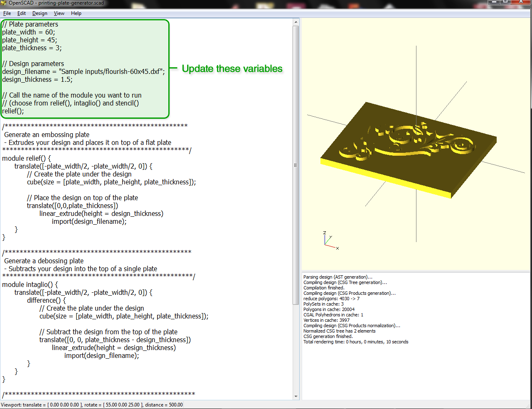This screenshot has height=409, width=532.
Task: Click console line 'Total rendering time'
Action: pos(356,342)
